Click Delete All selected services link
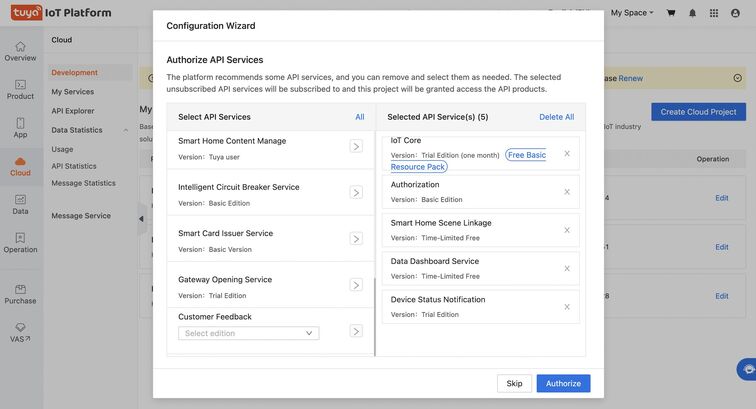Viewport: 756px width, 409px height. [556, 117]
